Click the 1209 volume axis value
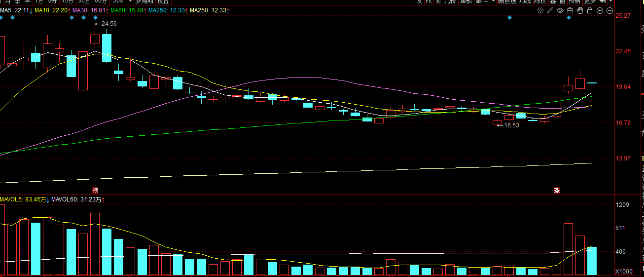The width and height of the screenshot is (644, 277). pos(622,205)
